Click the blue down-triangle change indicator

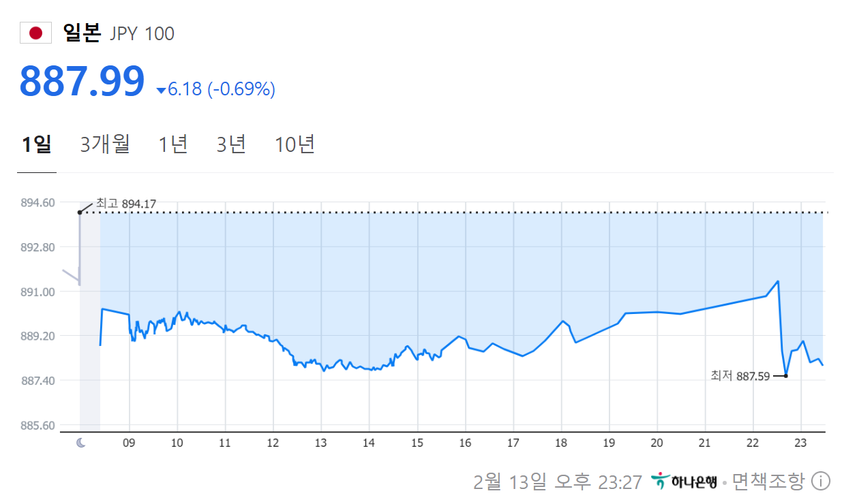[x=161, y=90]
